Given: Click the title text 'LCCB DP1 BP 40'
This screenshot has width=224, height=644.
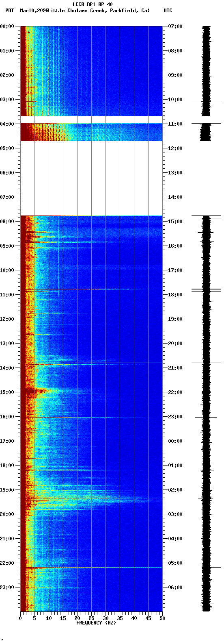Looking at the screenshot, I should pos(92,4).
